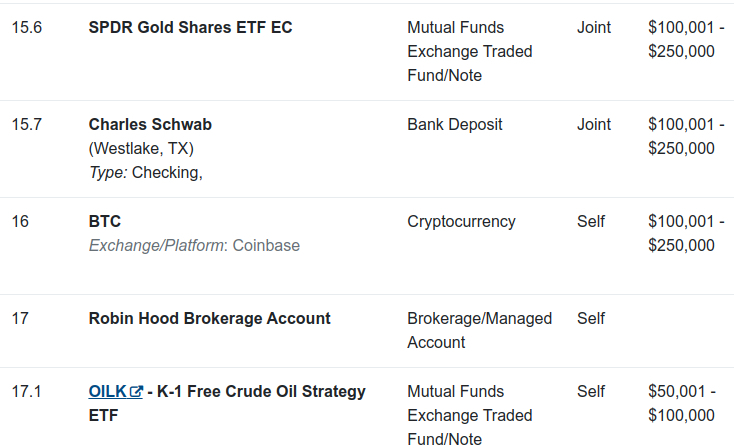Click the Cryptocurrency asset type cell
Image resolution: width=734 pixels, height=448 pixels.
tap(461, 221)
